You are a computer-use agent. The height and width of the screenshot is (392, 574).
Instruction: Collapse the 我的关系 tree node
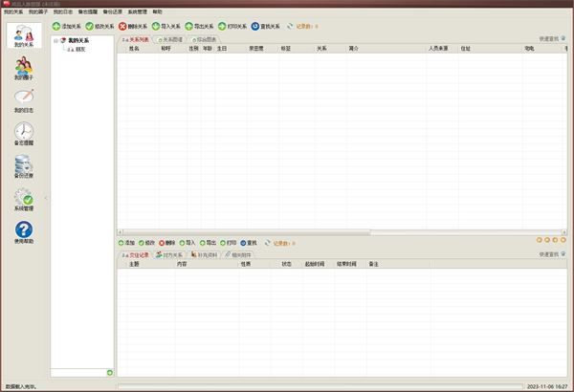pos(55,40)
